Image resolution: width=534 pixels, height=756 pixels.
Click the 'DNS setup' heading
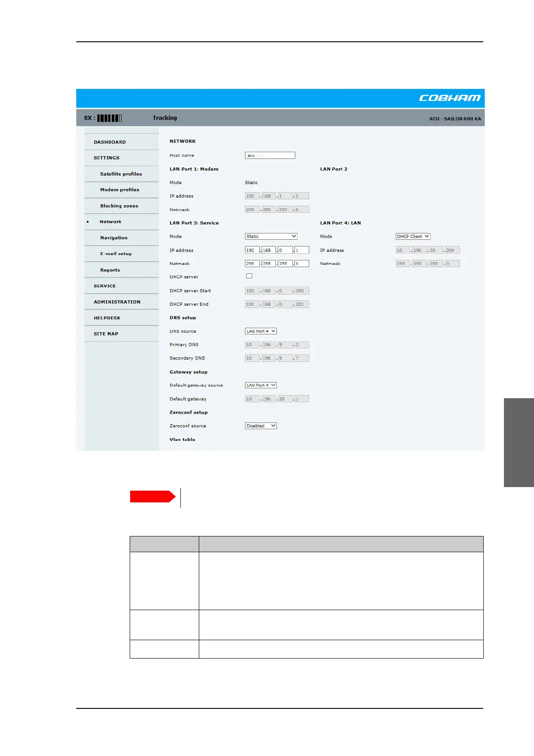(x=183, y=317)
